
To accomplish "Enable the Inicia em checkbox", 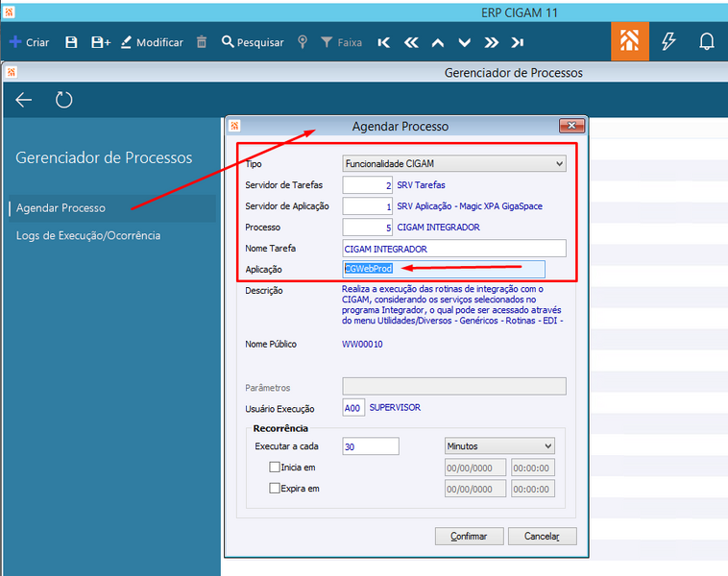I will [x=275, y=467].
